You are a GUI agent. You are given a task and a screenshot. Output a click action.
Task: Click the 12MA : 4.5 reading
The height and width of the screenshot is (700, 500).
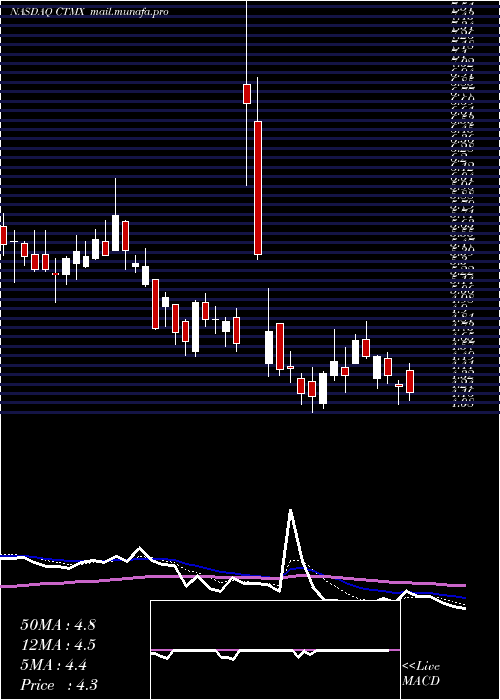(58, 645)
